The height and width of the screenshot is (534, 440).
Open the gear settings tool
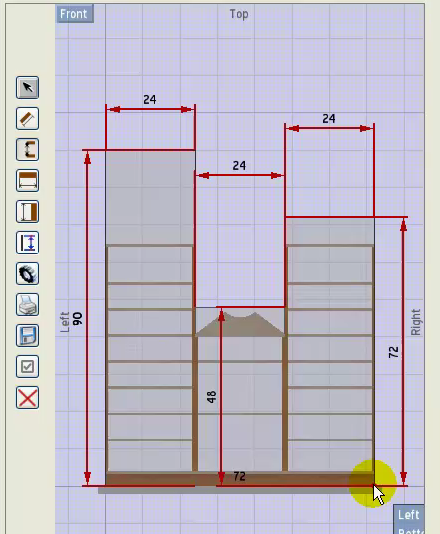click(27, 273)
